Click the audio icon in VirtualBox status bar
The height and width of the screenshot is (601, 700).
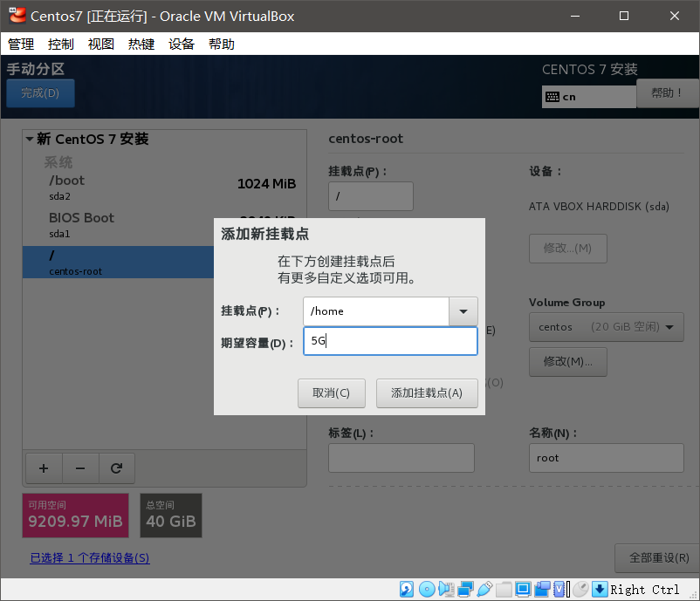[x=445, y=589]
